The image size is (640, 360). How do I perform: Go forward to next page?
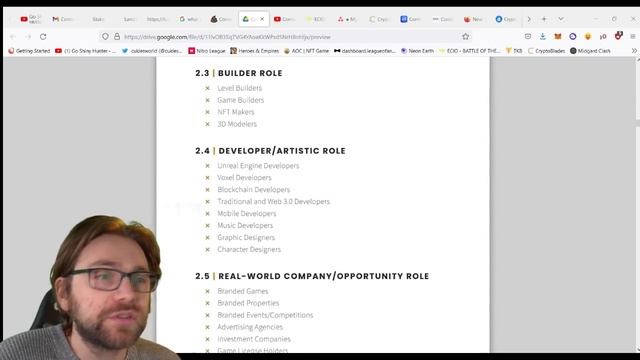[28, 37]
